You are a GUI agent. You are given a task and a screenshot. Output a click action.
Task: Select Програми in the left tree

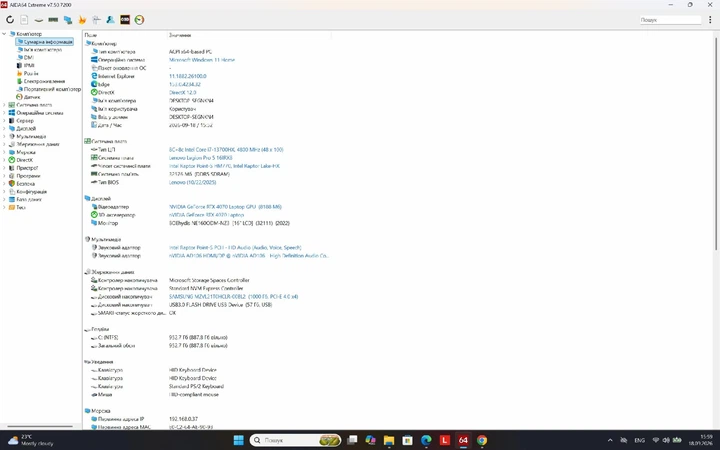[28, 176]
